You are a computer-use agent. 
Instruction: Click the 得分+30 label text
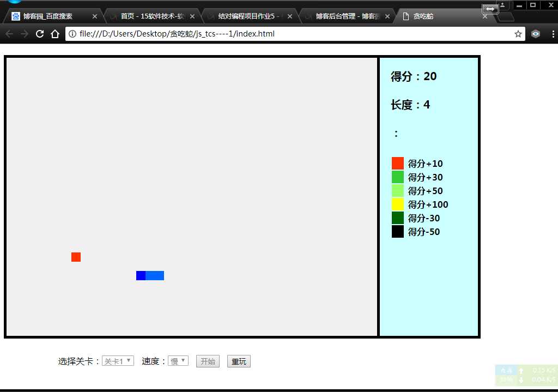point(425,177)
